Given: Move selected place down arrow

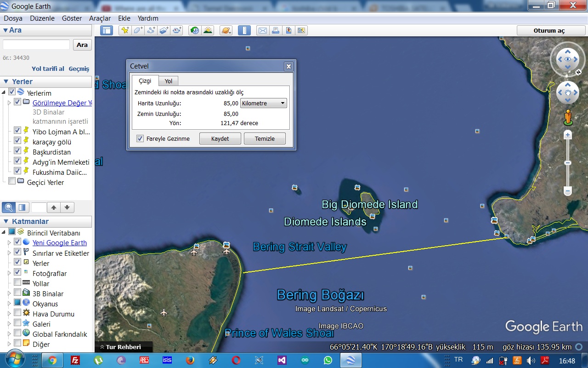Looking at the screenshot, I should point(67,207).
